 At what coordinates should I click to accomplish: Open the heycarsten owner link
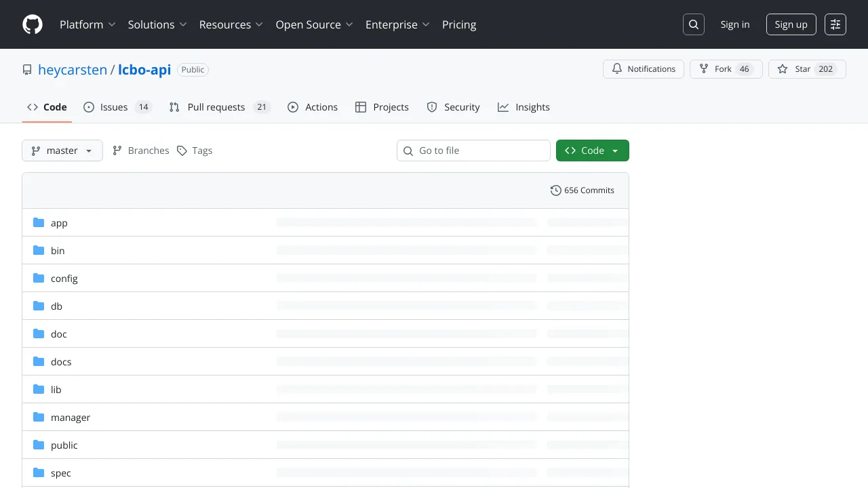[x=73, y=70]
